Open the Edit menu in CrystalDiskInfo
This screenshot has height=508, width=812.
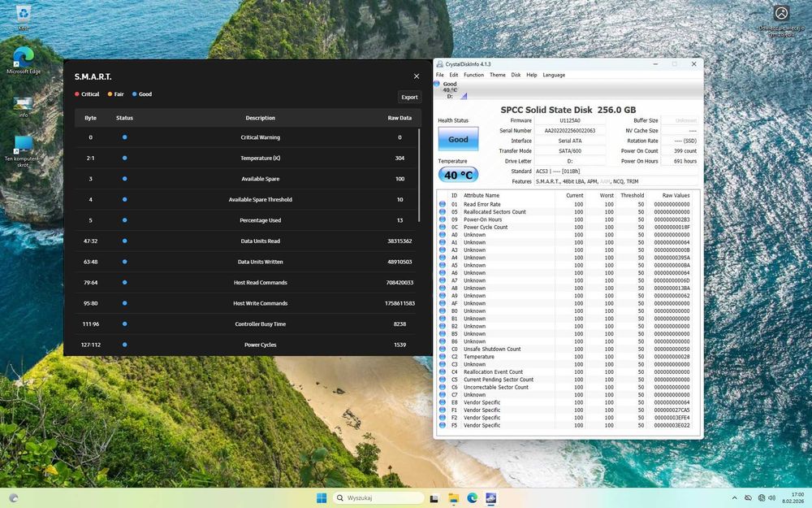pyautogui.click(x=454, y=75)
